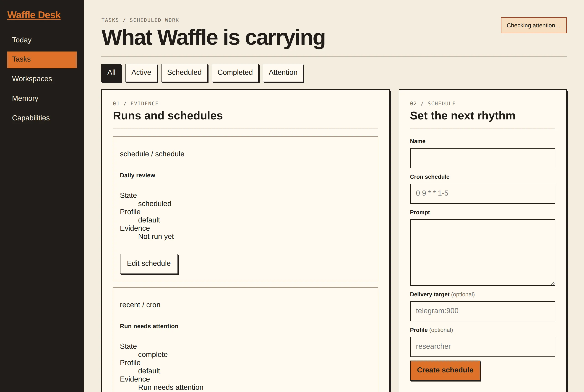584x392 pixels.
Task: Select the Daily review title text
Action: click(x=137, y=175)
